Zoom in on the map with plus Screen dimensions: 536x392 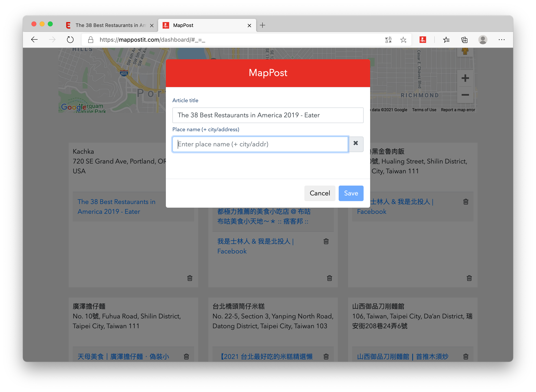465,78
